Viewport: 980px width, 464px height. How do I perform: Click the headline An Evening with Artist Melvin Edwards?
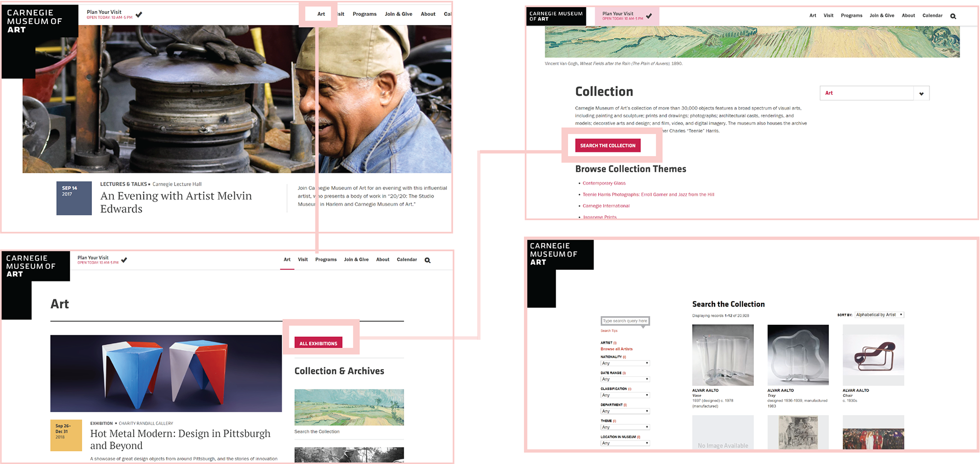click(x=176, y=202)
